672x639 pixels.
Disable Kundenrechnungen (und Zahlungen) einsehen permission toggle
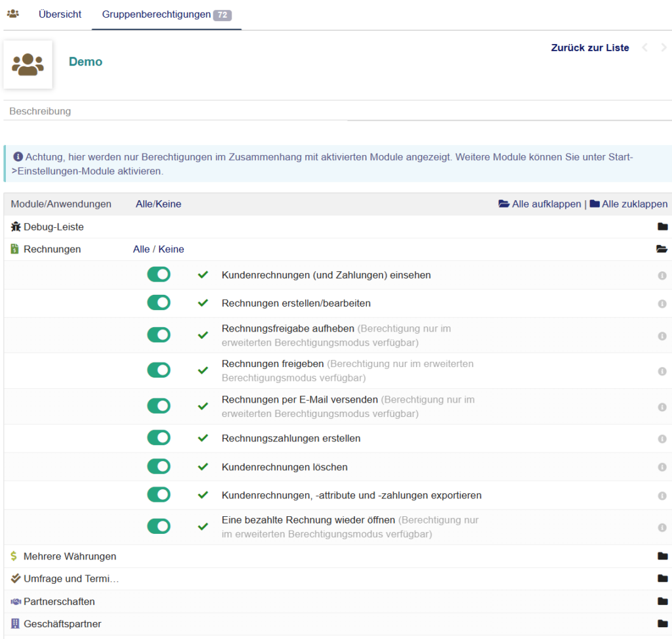pyautogui.click(x=159, y=275)
